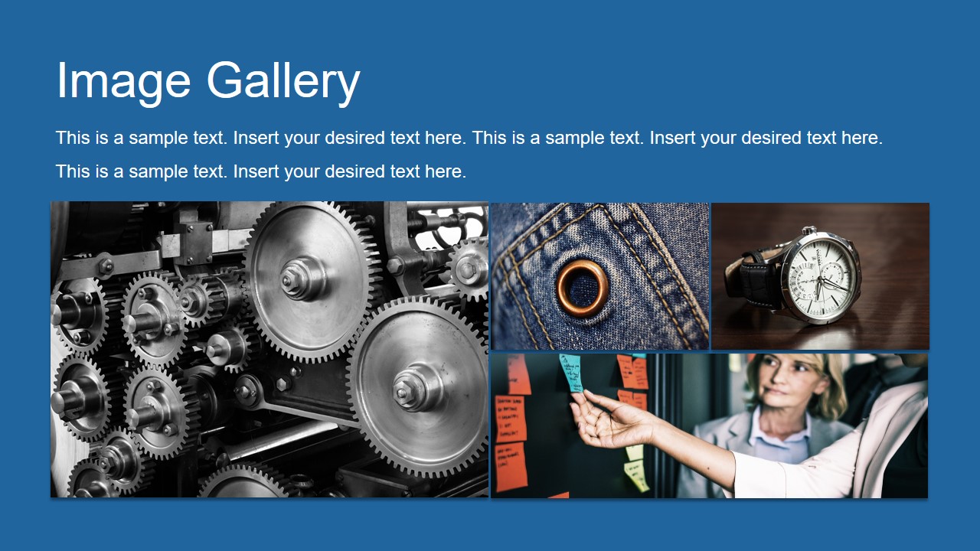Click the white watch face dial

pos(818,274)
